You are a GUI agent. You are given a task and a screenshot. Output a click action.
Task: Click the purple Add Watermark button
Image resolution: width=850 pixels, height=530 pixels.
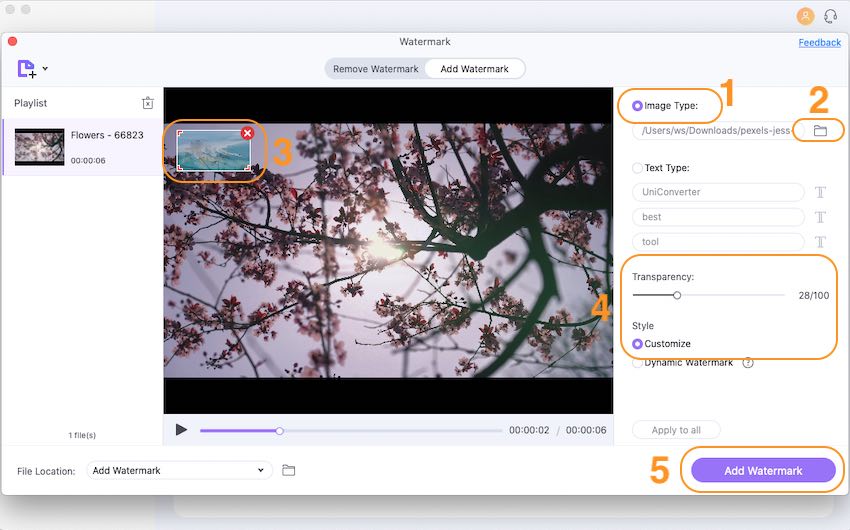tap(763, 470)
